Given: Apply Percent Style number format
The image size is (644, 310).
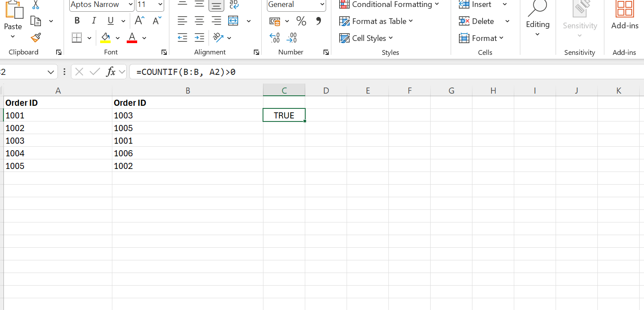Looking at the screenshot, I should click(x=301, y=21).
